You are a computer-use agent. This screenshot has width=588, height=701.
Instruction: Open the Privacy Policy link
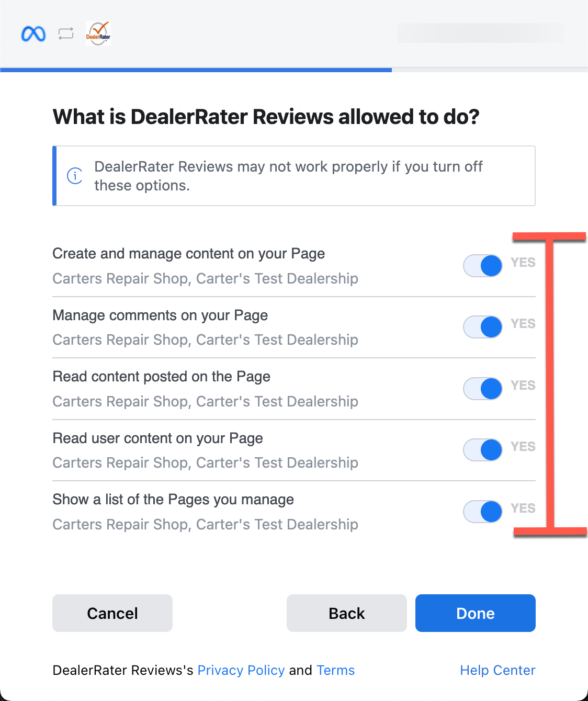click(x=241, y=670)
